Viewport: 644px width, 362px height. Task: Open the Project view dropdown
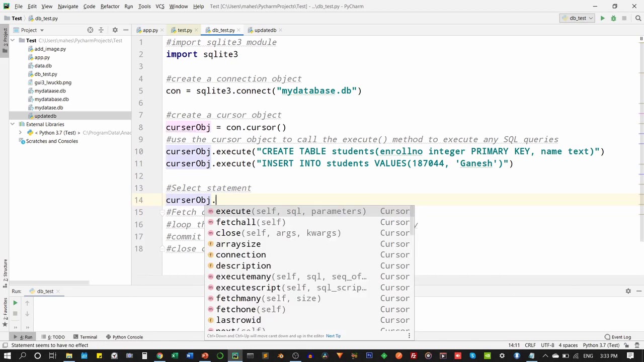(29, 30)
